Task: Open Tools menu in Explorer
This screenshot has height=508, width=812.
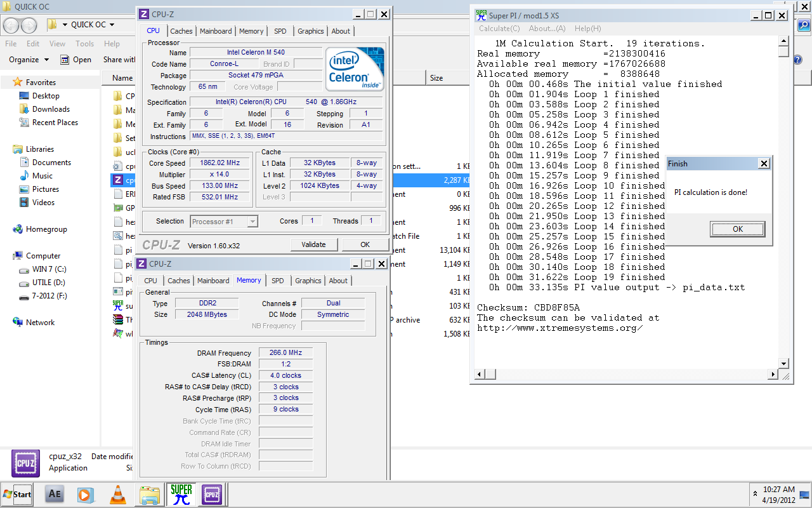Action: (84, 44)
